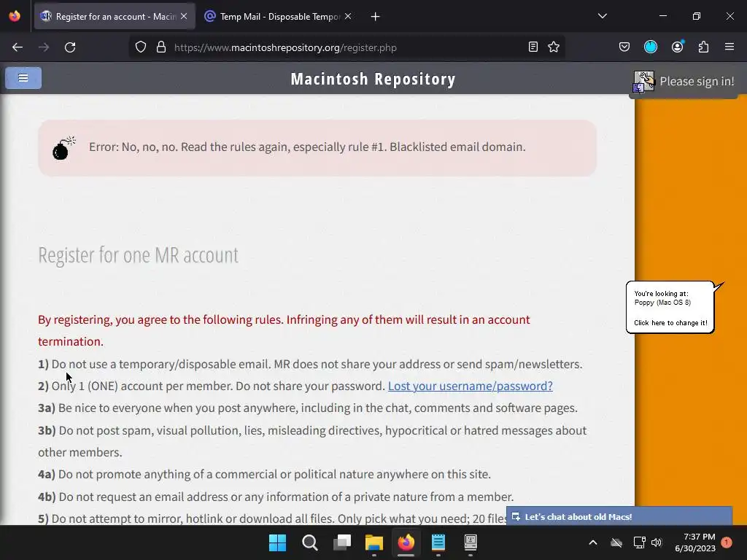Open Notepad from taskbar
The width and height of the screenshot is (747, 560).
[x=438, y=542]
